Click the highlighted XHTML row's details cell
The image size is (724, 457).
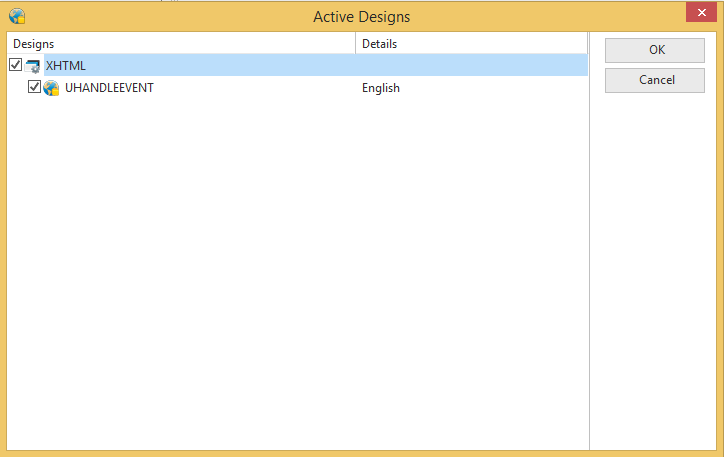coord(471,65)
